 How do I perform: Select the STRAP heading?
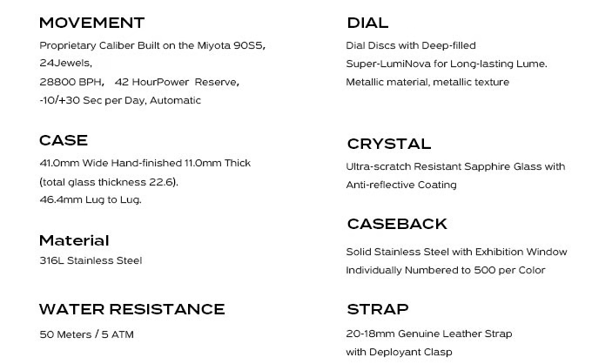point(378,309)
